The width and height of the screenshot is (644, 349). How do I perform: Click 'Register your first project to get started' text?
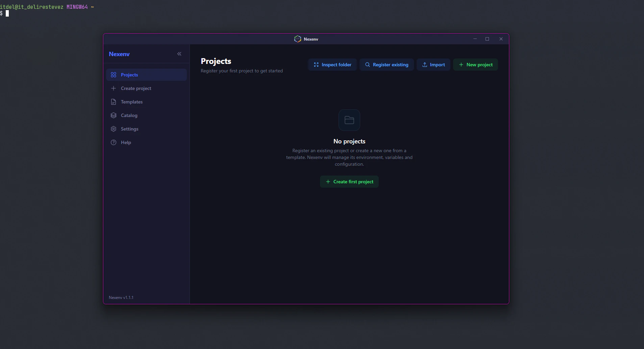242,71
